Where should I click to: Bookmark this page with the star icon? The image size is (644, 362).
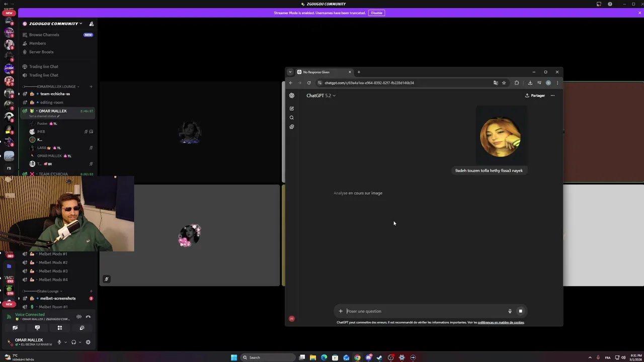pyautogui.click(x=504, y=83)
